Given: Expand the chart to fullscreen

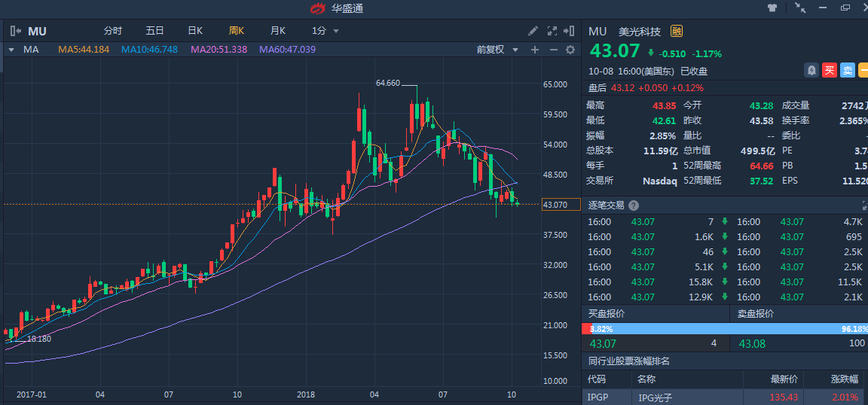Looking at the screenshot, I should pos(552,31).
